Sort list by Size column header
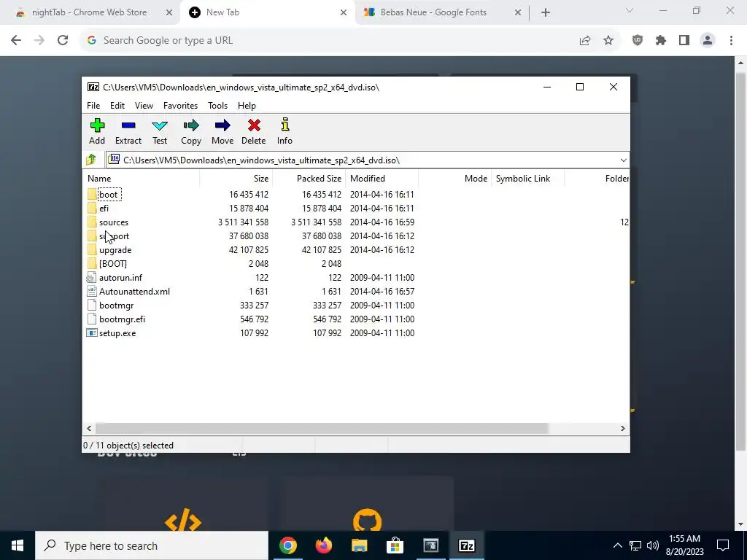 236,179
